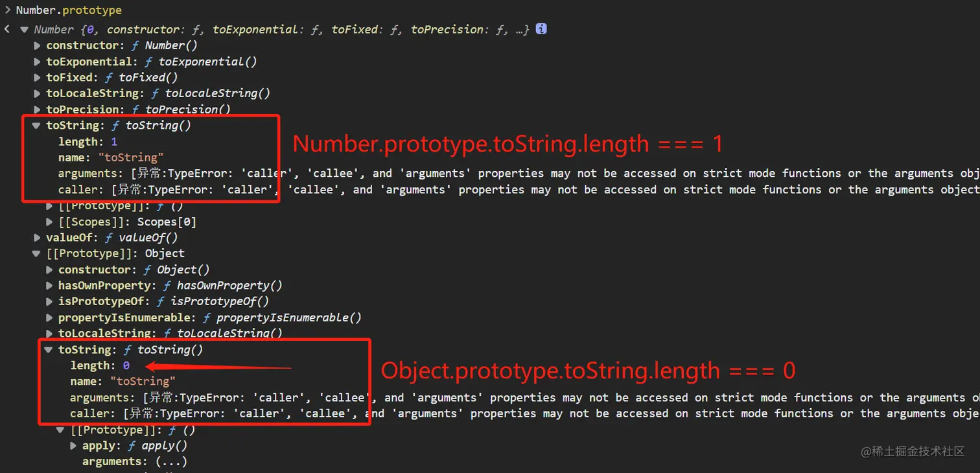
Task: Expand constructor: f Object() entry
Action: click(49, 270)
